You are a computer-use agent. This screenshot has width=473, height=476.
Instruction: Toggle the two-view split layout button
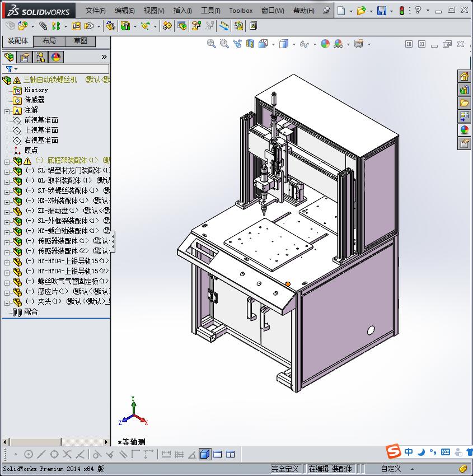[x=218, y=454]
